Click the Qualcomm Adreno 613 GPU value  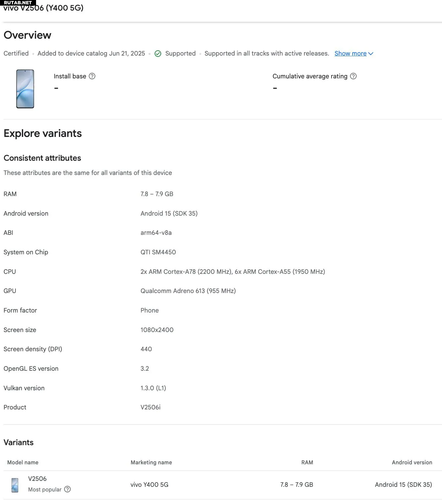click(188, 291)
